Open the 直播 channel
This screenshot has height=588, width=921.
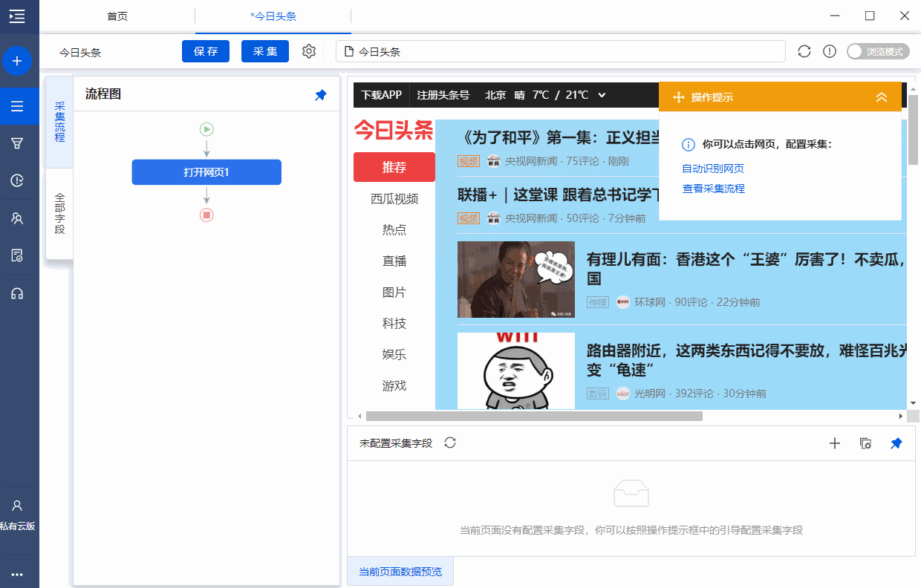pos(394,261)
